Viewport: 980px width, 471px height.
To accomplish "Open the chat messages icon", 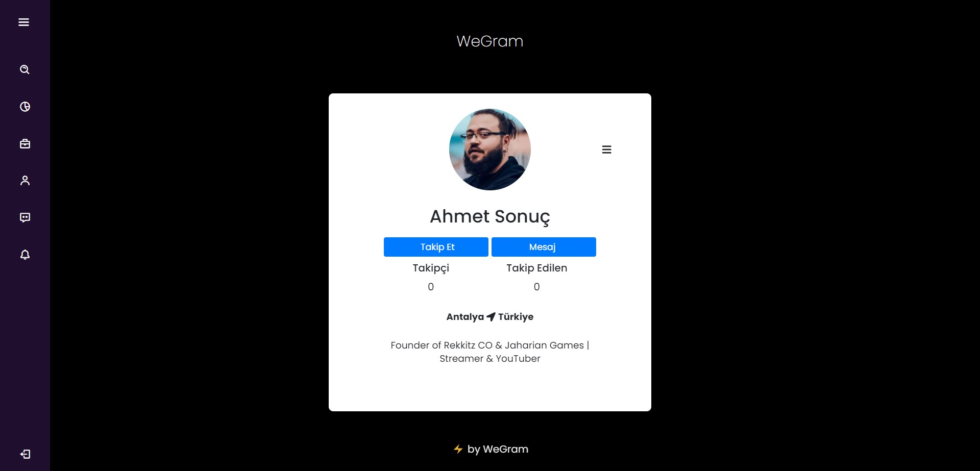I will (x=25, y=218).
